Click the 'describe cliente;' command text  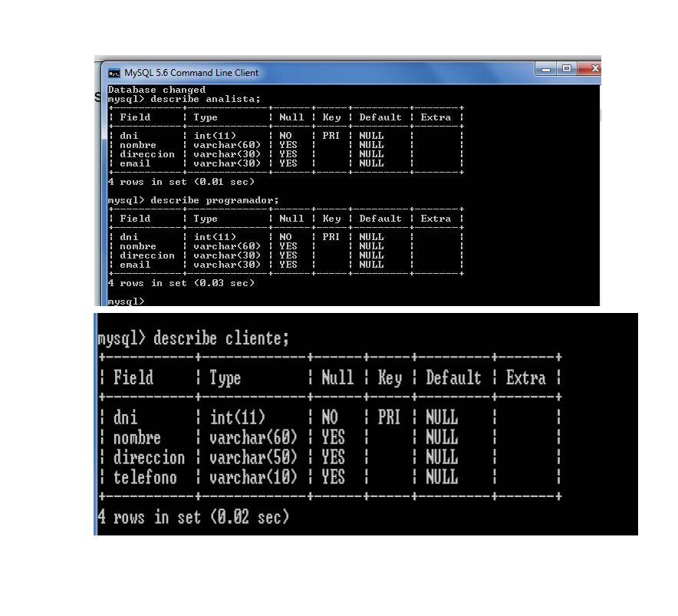point(221,338)
